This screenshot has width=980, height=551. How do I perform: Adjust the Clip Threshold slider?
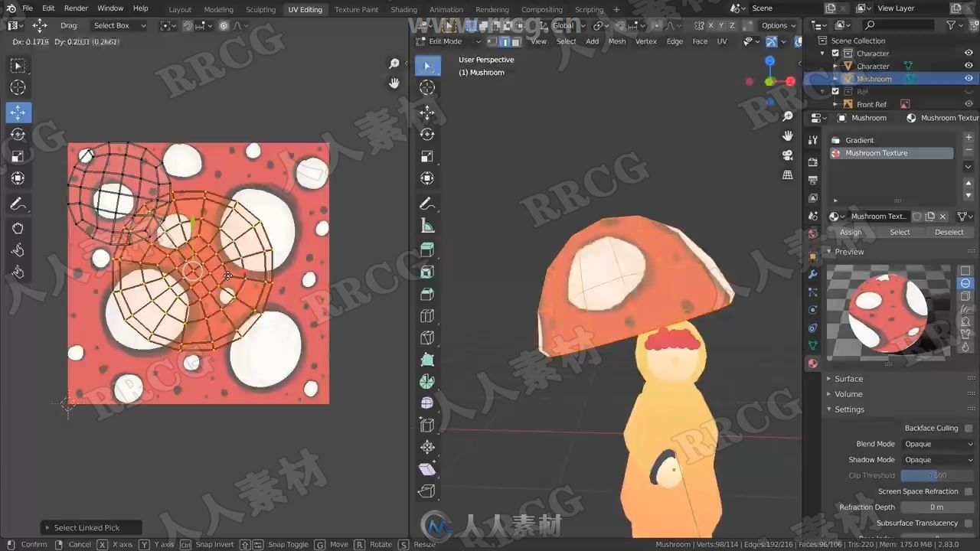click(937, 475)
